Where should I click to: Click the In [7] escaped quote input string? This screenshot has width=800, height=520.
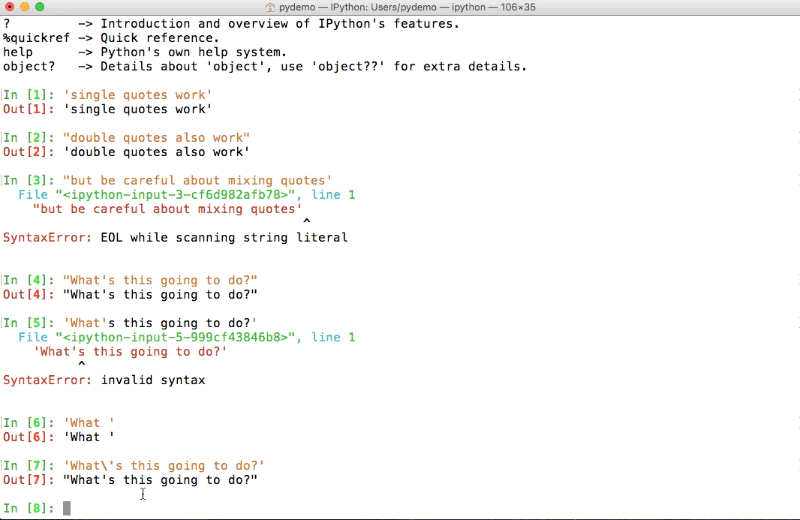[163, 466]
